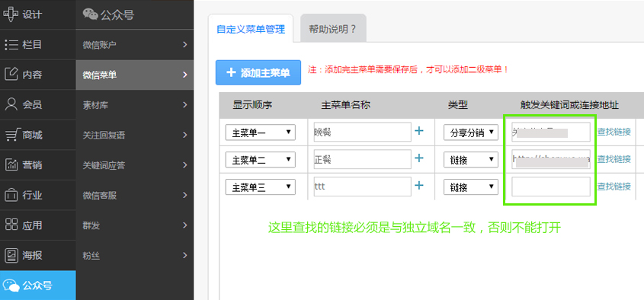Image resolution: width=644 pixels, height=300 pixels.
Task: Open the 栏目 list icon
Action: point(11,44)
